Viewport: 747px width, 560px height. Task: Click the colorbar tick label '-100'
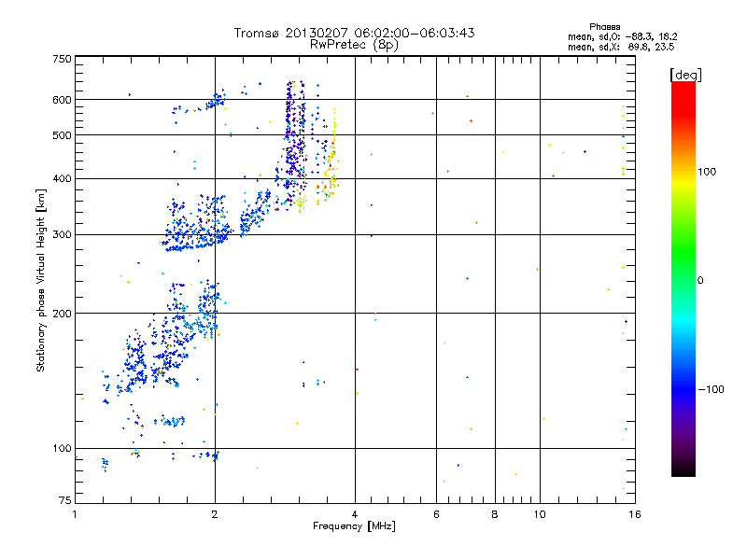click(x=712, y=389)
